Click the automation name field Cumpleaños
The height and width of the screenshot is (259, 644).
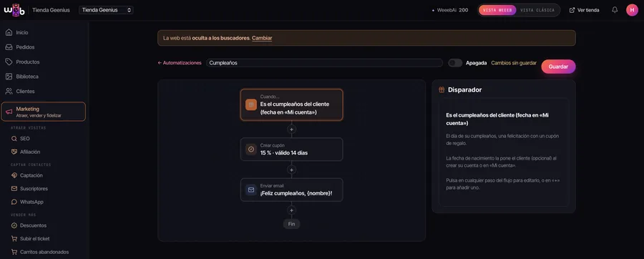pos(324,63)
